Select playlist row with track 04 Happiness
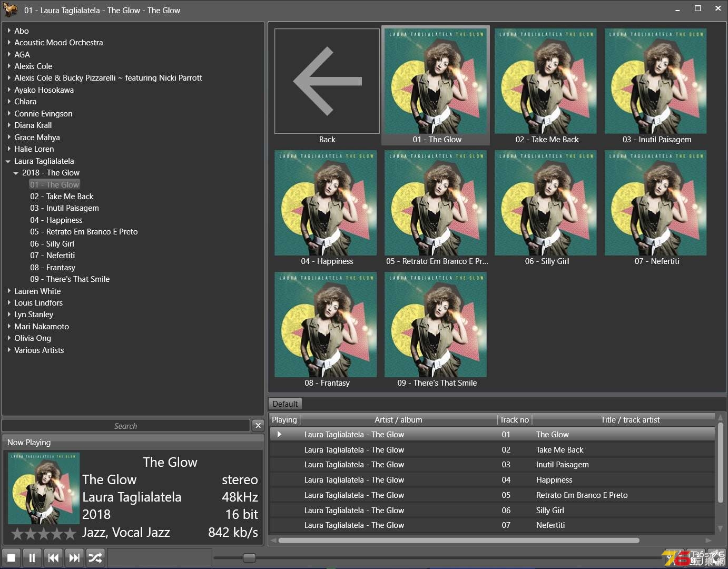The height and width of the screenshot is (569, 728). pyautogui.click(x=492, y=480)
